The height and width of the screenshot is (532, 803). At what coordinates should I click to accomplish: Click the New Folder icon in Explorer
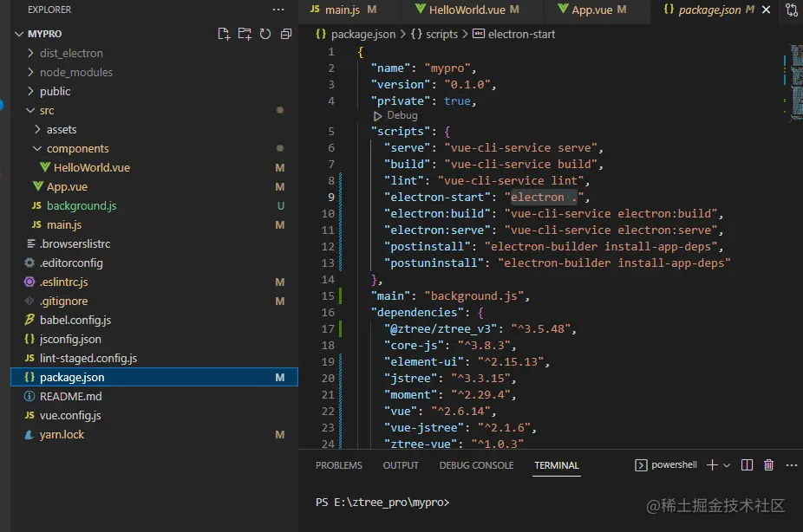(x=245, y=34)
